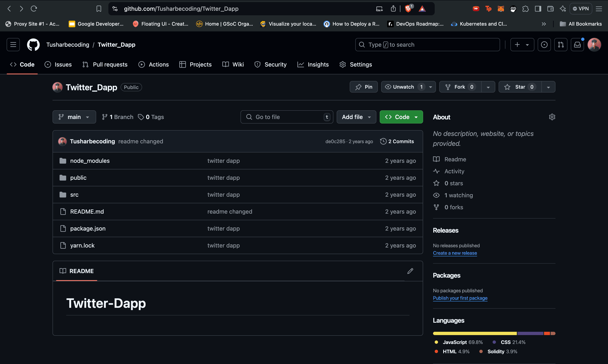Screen dimensions: 608x364
Task: Click the browser back arrow
Action: click(9, 9)
